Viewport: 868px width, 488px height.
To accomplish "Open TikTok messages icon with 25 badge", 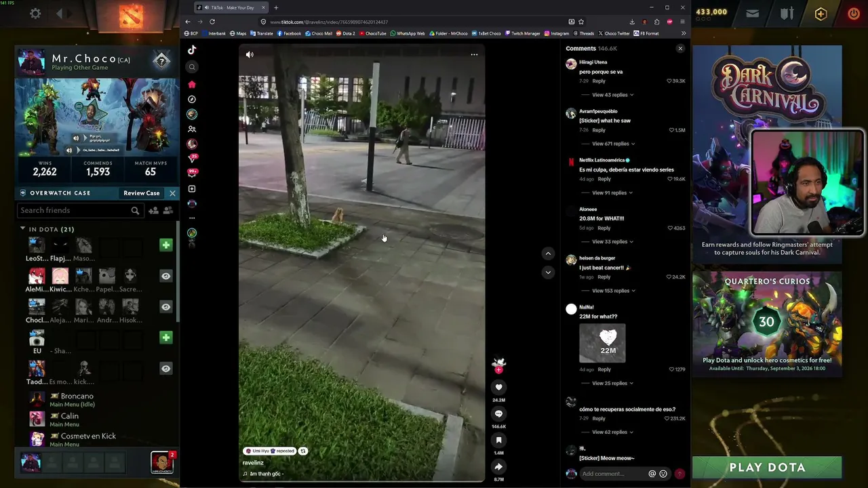I will click(x=192, y=159).
